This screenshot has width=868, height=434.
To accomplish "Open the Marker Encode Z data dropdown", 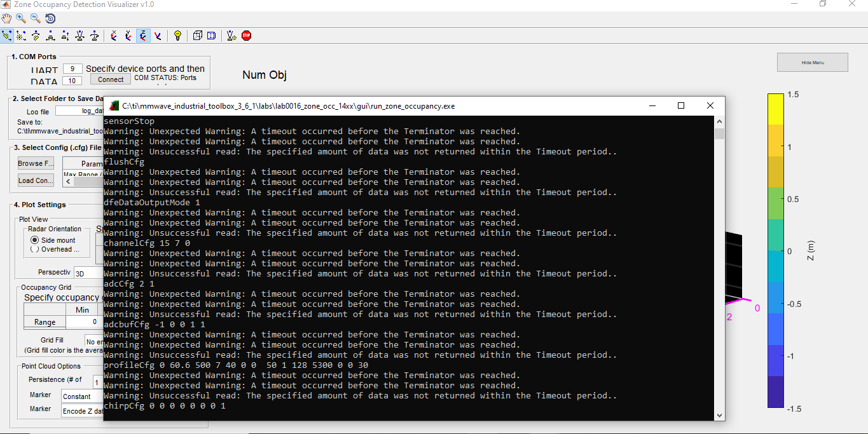I will tap(82, 411).
